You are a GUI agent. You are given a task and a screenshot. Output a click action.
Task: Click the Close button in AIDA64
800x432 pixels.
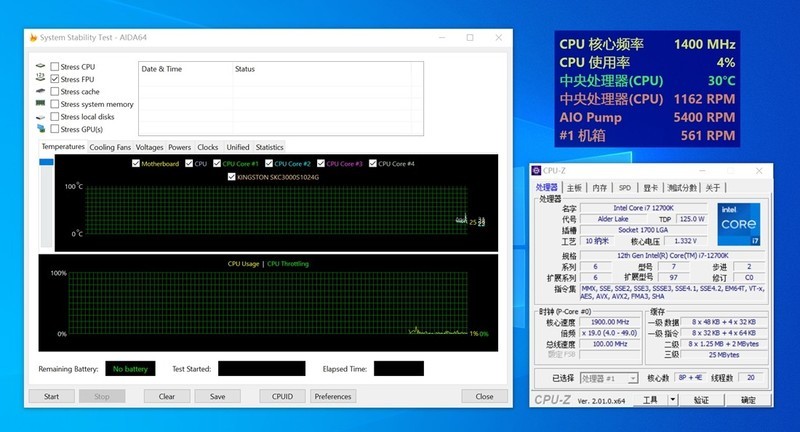click(484, 396)
